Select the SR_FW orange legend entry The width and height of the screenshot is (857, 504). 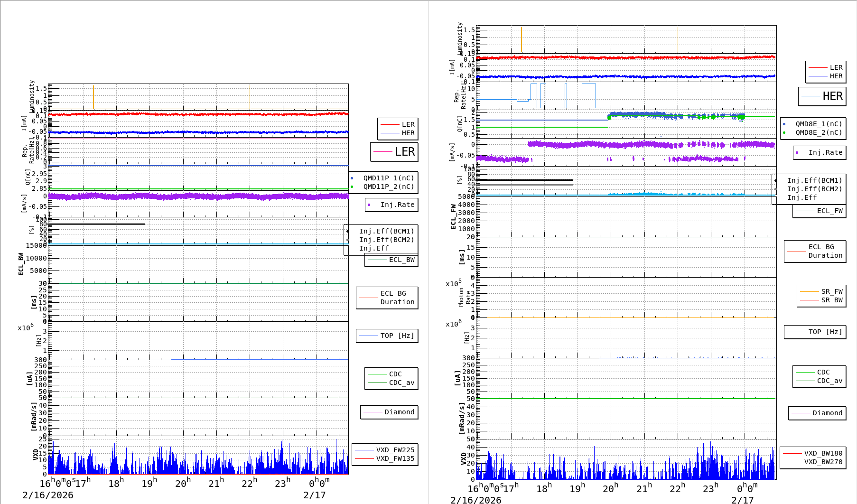point(821,291)
